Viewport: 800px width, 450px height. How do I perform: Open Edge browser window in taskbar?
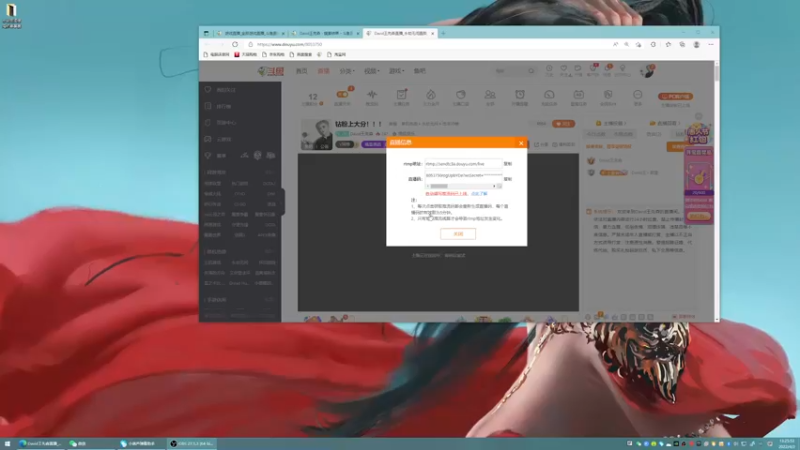[x=40, y=444]
